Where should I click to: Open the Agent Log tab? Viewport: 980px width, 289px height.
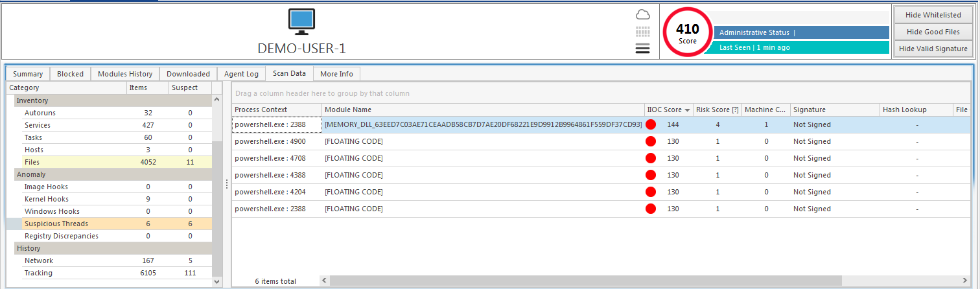point(241,74)
